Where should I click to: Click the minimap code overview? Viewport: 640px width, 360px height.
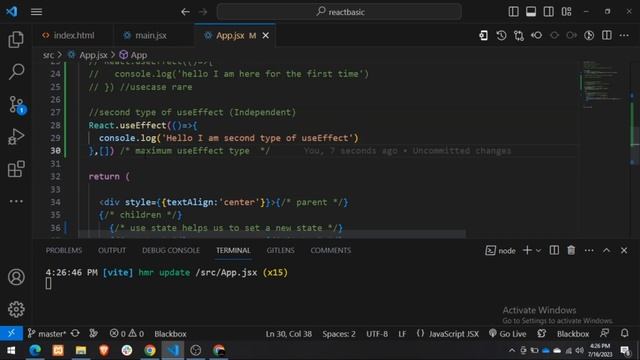click(603, 84)
